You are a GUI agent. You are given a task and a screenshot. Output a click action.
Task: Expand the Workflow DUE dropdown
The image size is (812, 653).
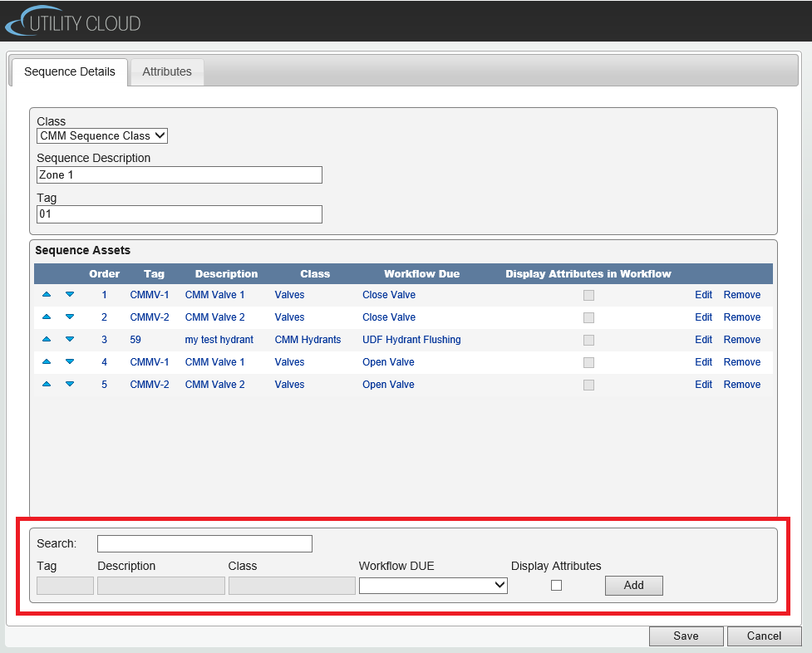(433, 585)
